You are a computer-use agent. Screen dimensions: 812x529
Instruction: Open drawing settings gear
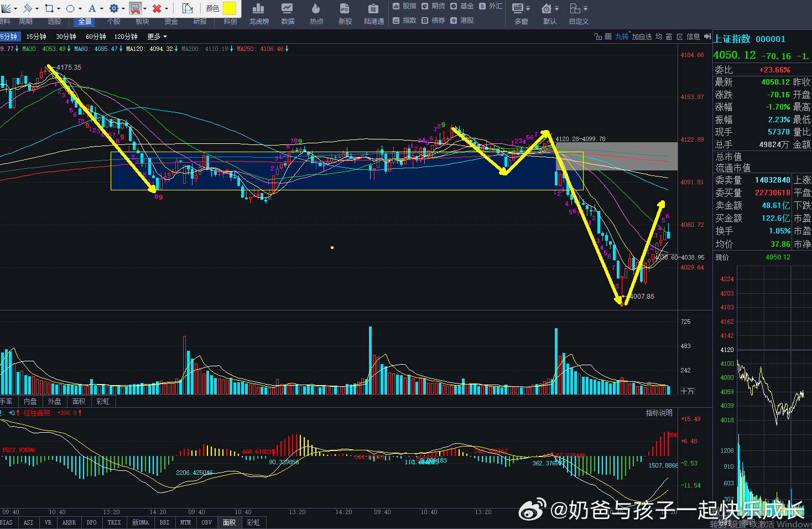pos(114,8)
